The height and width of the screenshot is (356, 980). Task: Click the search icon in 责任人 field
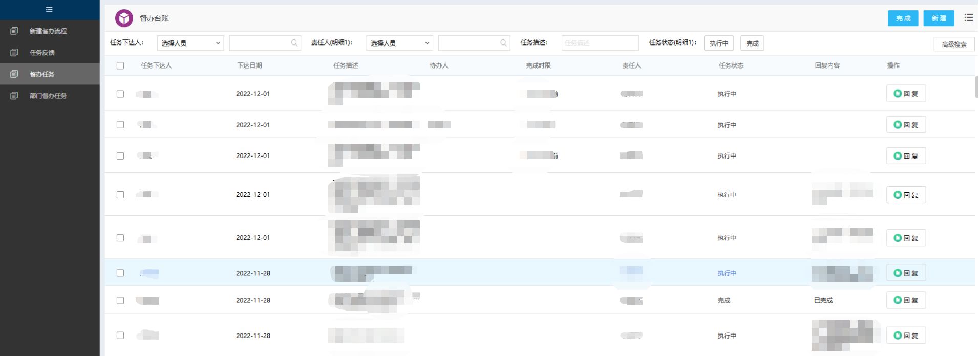coord(503,43)
